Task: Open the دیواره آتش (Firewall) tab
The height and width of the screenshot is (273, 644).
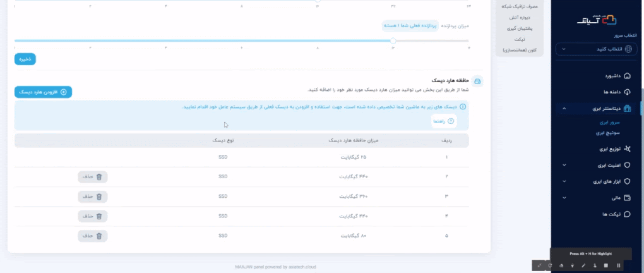Action: (x=522, y=17)
